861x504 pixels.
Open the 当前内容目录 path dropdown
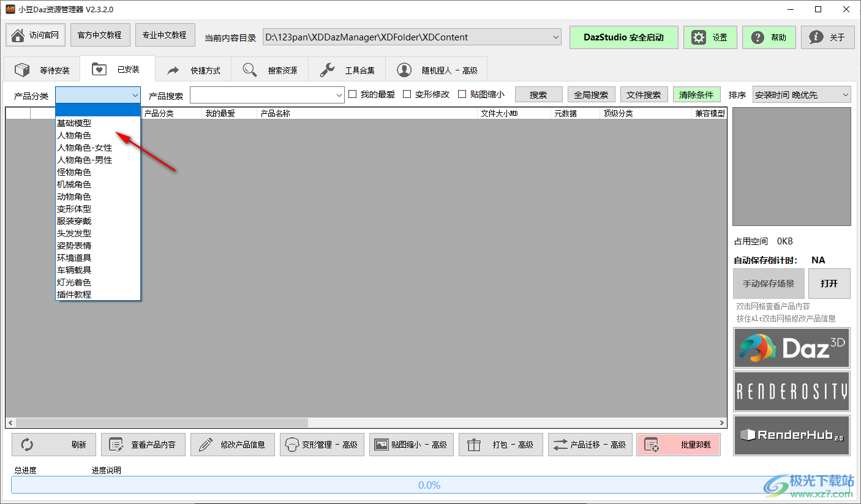coord(556,37)
